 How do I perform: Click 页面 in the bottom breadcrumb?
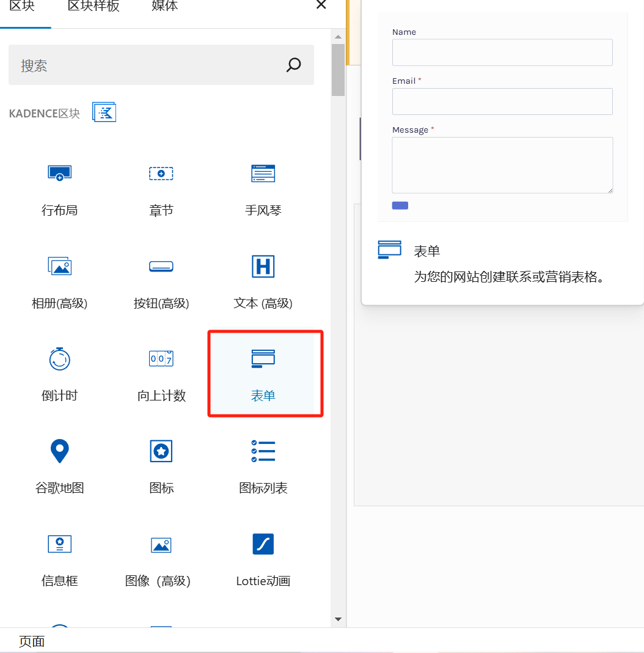coord(31,641)
